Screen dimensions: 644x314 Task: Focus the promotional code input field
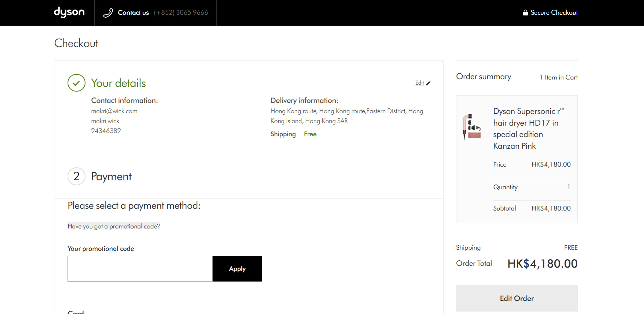pos(140,269)
